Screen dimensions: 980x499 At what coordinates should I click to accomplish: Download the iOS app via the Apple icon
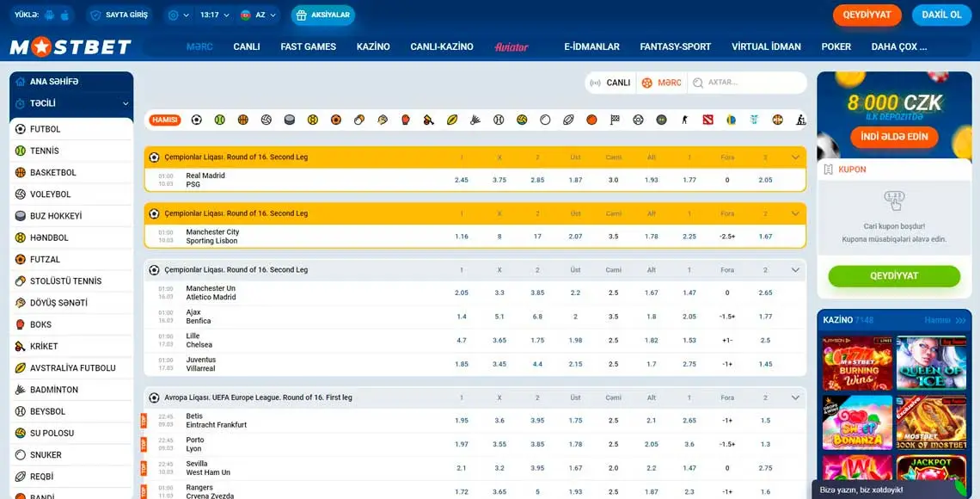(x=64, y=15)
